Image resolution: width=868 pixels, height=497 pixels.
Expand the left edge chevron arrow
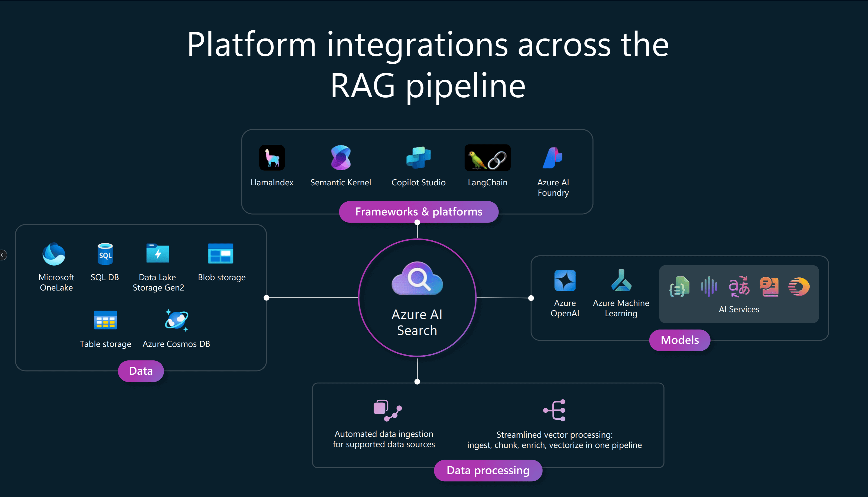2,255
